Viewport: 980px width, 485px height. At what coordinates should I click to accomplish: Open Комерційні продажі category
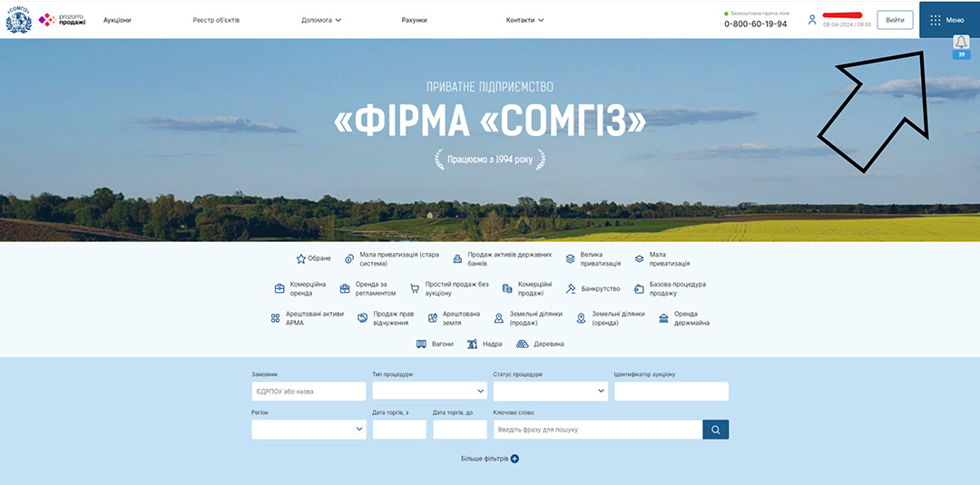(527, 288)
